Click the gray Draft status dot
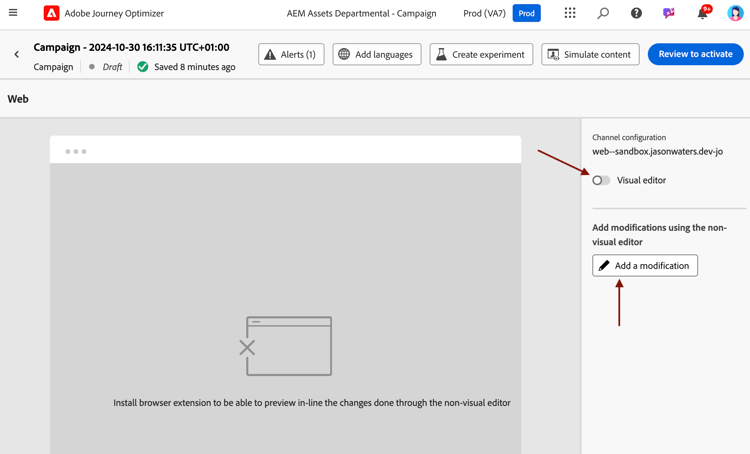 [x=91, y=66]
